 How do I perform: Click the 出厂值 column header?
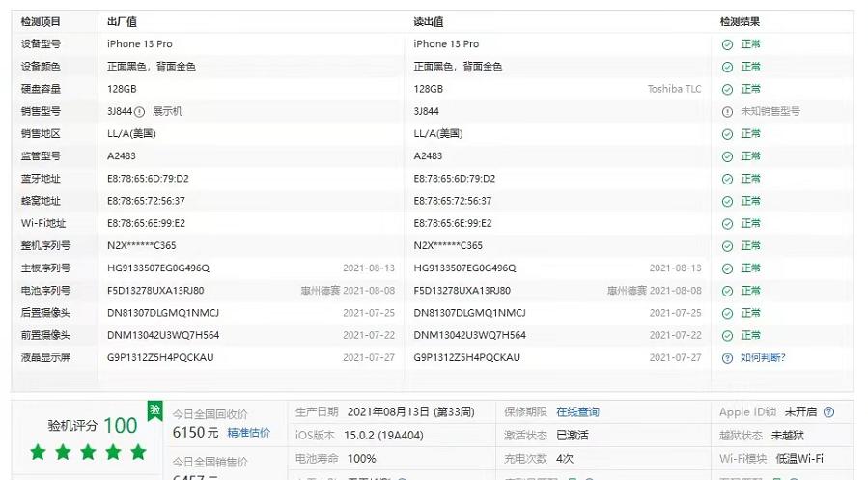122,22
